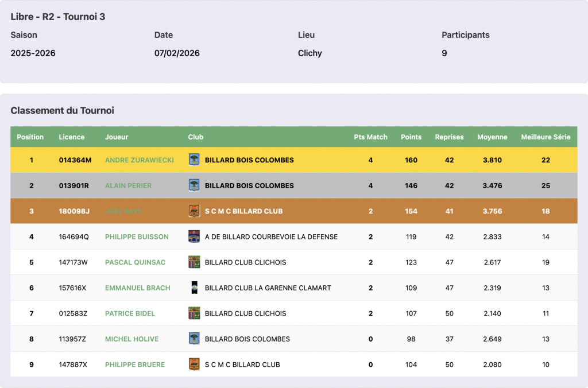Click the Billard Club La Garenne Clamart logo
This screenshot has width=588, height=388.
[194, 288]
